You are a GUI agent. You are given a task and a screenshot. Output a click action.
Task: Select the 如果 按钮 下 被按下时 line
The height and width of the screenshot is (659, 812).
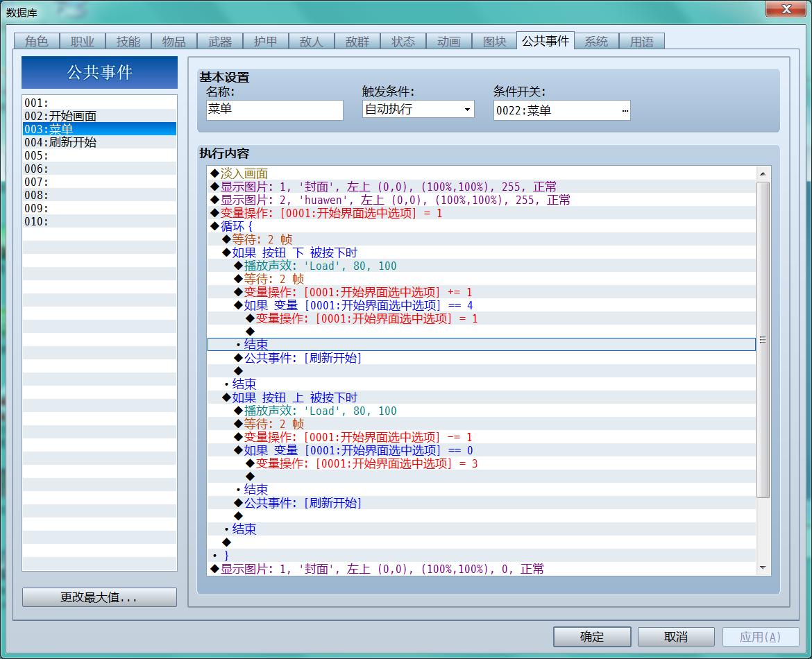[482, 253]
